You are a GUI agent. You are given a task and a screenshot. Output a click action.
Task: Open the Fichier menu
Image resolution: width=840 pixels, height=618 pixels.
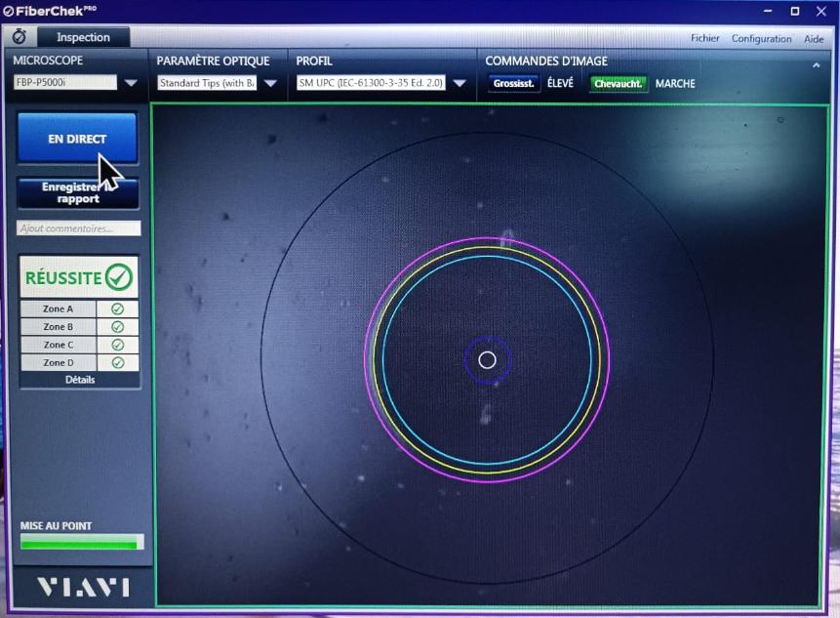(704, 39)
